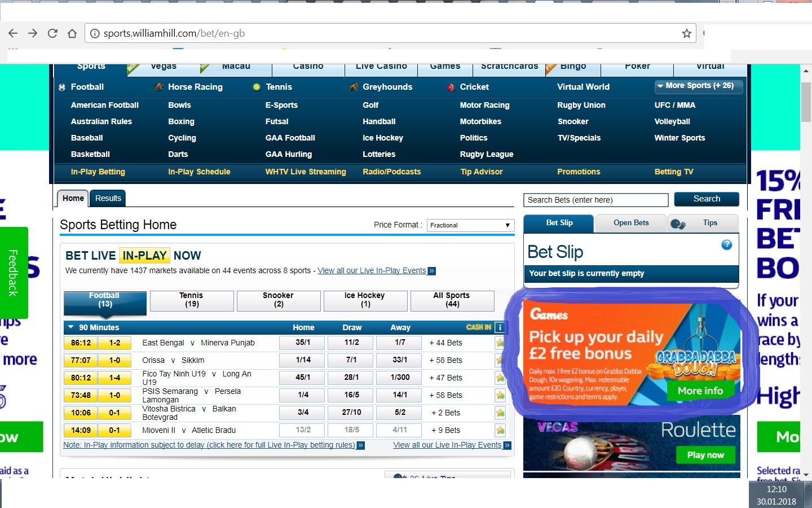Collapse the 90 Minutes market section
The image size is (812, 508).
coord(71,327)
